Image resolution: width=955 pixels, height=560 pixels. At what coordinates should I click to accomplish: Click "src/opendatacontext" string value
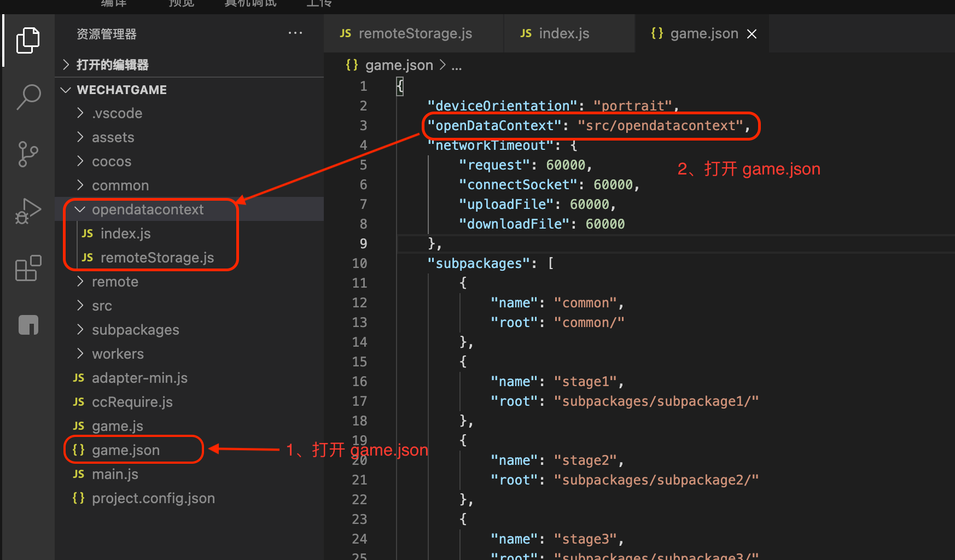[660, 126]
